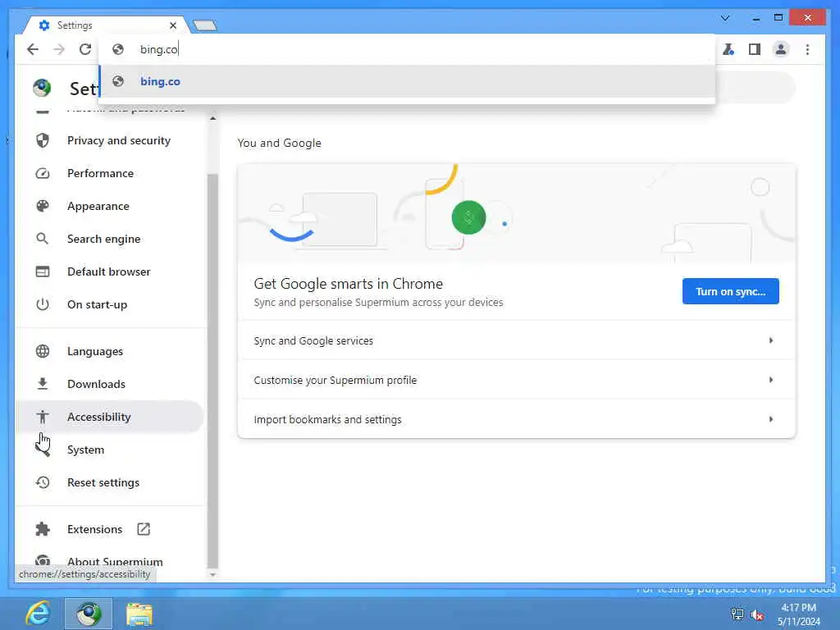
Task: Click the muted volume tray icon
Action: (x=757, y=614)
